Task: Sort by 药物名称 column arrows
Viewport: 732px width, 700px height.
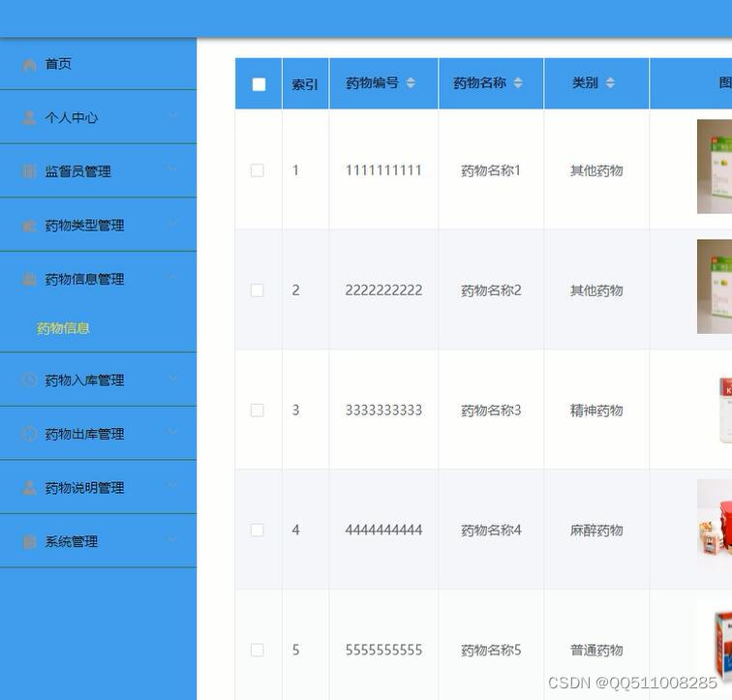Action: 518,83
